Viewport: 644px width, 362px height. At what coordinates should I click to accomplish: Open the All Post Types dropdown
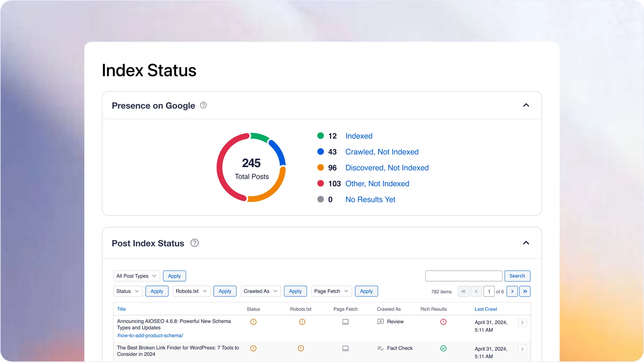click(x=136, y=276)
